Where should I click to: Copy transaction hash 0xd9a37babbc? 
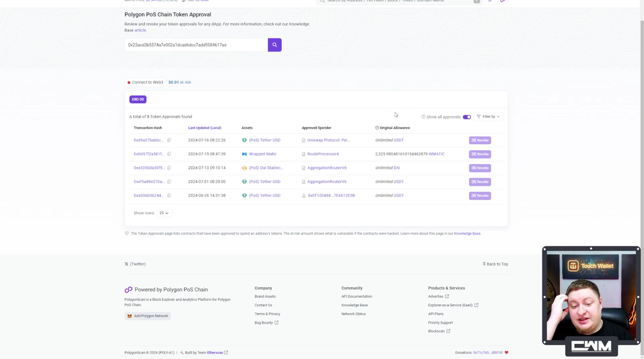(169, 140)
